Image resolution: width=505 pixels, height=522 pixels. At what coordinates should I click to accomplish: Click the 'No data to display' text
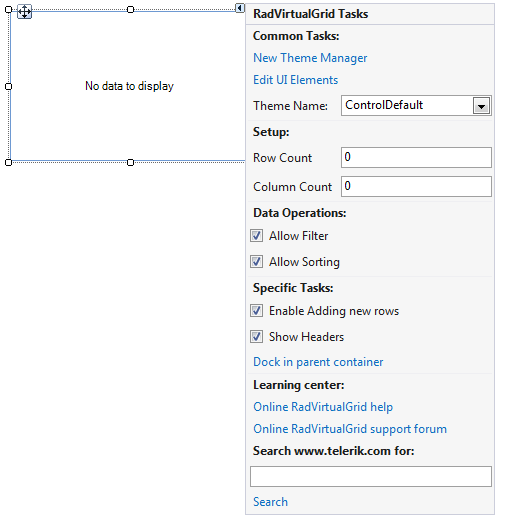click(129, 86)
